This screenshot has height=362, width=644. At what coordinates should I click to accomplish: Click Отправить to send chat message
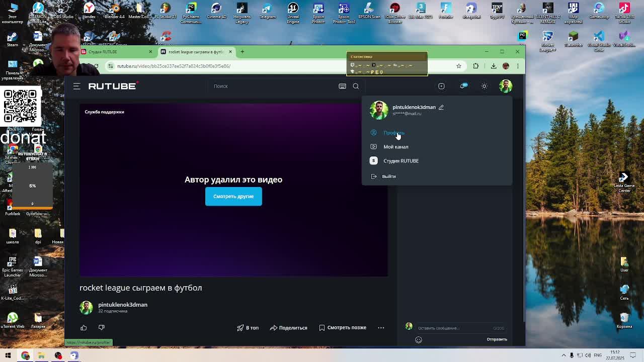click(497, 339)
